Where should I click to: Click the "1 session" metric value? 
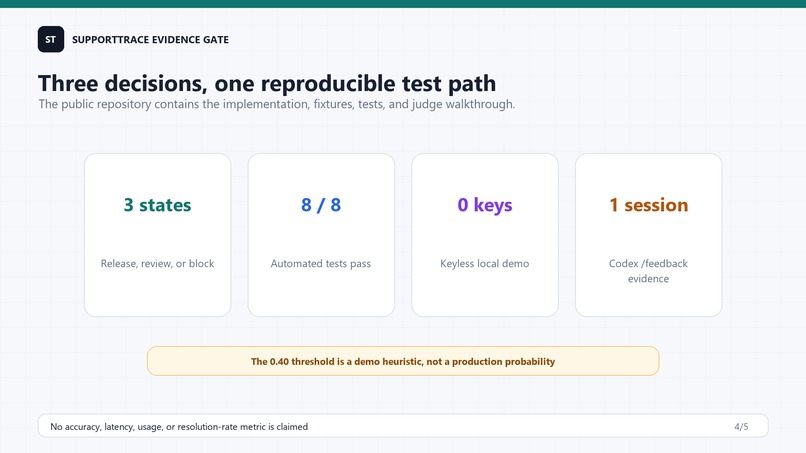tap(649, 205)
